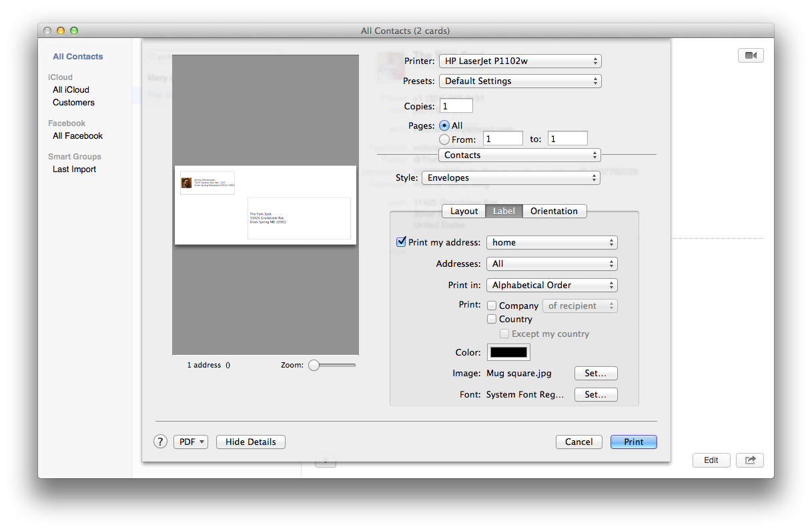
Task: Click Set button for Image
Action: click(596, 374)
